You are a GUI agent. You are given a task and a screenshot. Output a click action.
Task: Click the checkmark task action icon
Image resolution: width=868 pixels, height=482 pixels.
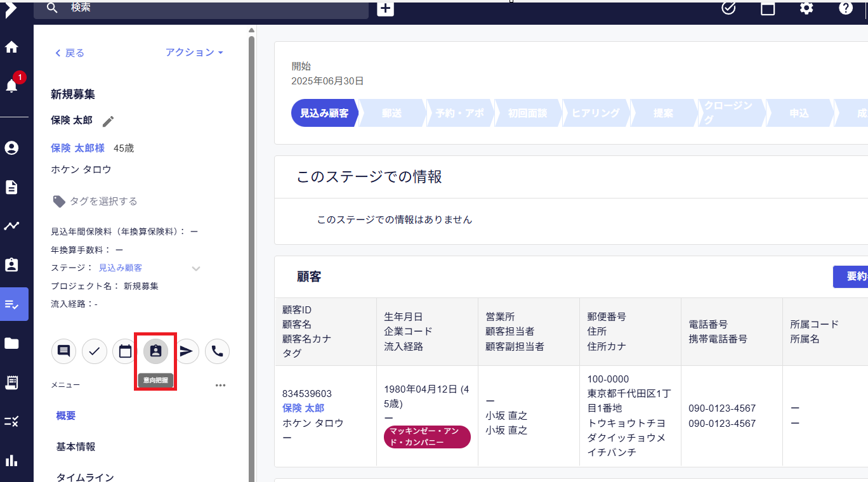[x=95, y=351]
